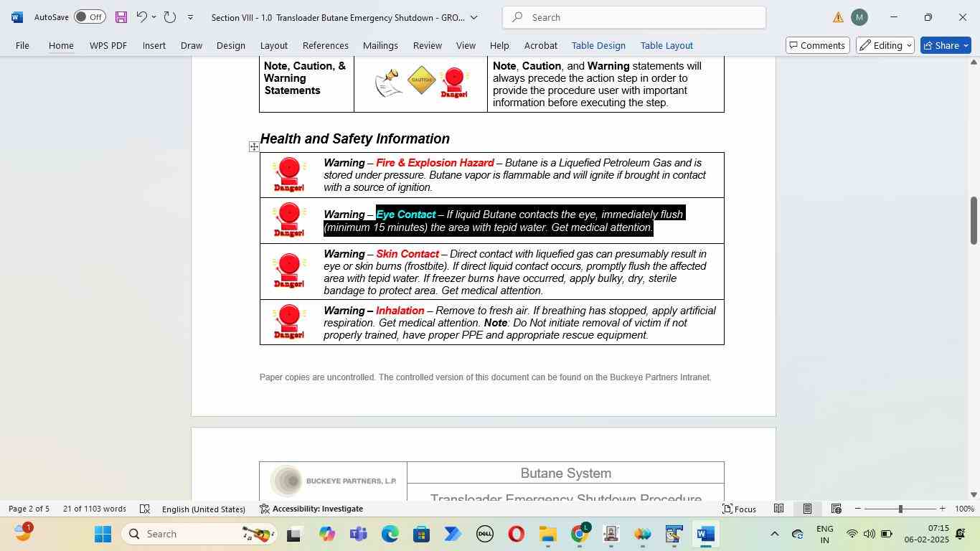The width and height of the screenshot is (980, 551).
Task: Click the yellow warning alert icon
Action: [x=838, y=17]
